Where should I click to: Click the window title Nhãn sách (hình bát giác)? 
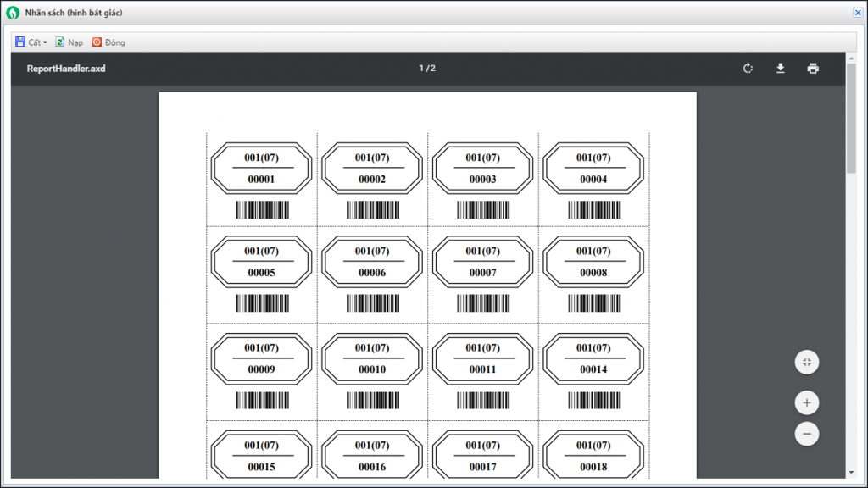tap(74, 13)
